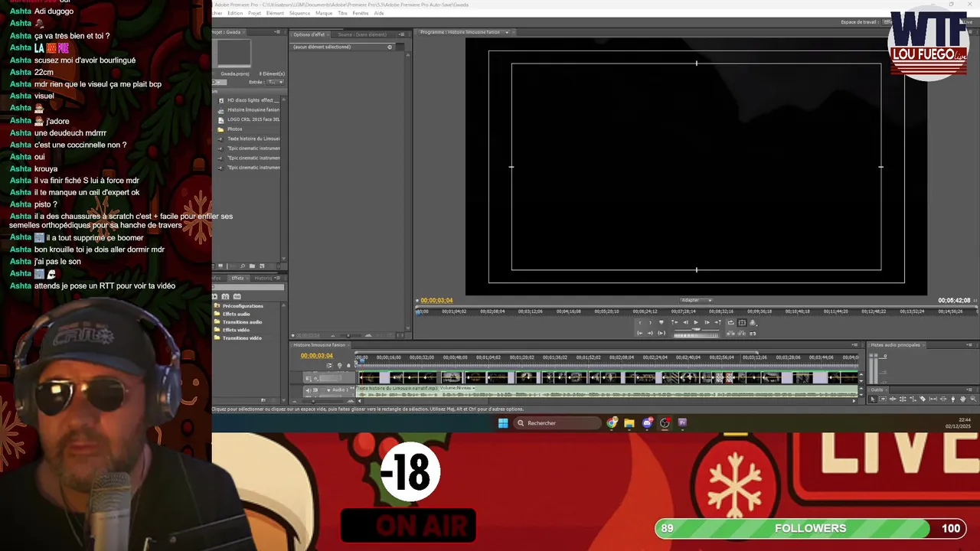Select the Rate Stretch tool
The width and height of the screenshot is (980, 551).
point(913,399)
